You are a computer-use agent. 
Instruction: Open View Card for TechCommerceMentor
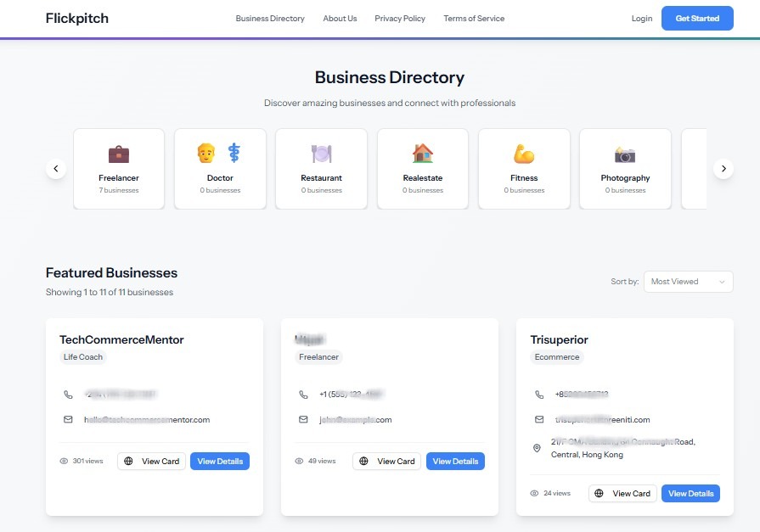click(151, 462)
